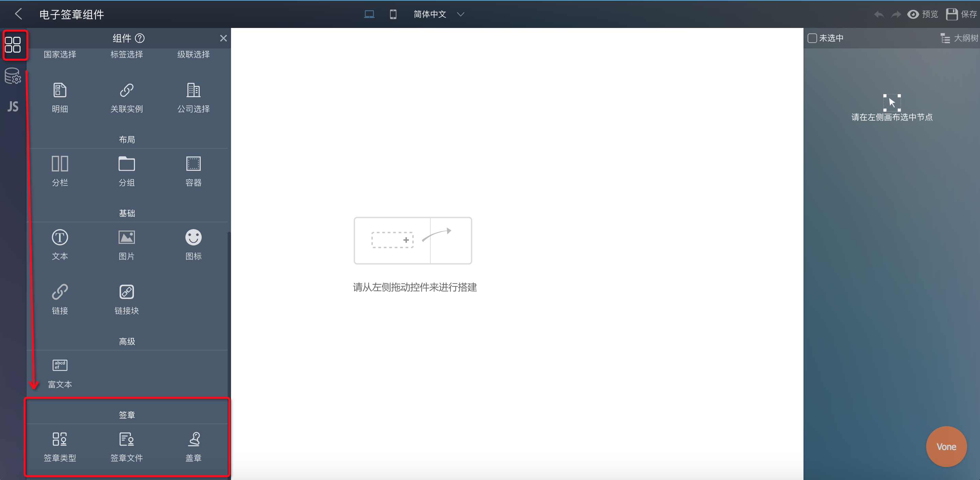Screen dimensions: 980x480
Task: Toggle the 未选中 checkbox
Action: (812, 38)
